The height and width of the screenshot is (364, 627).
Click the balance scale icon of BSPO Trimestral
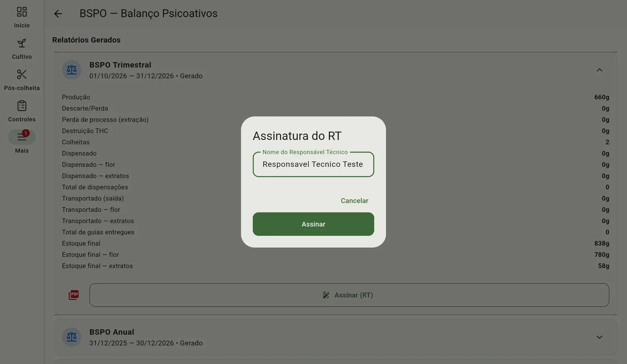pos(72,70)
